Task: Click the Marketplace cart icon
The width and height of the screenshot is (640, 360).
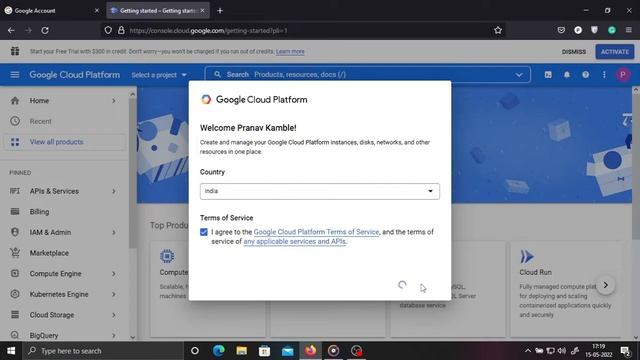Action: coord(15,253)
